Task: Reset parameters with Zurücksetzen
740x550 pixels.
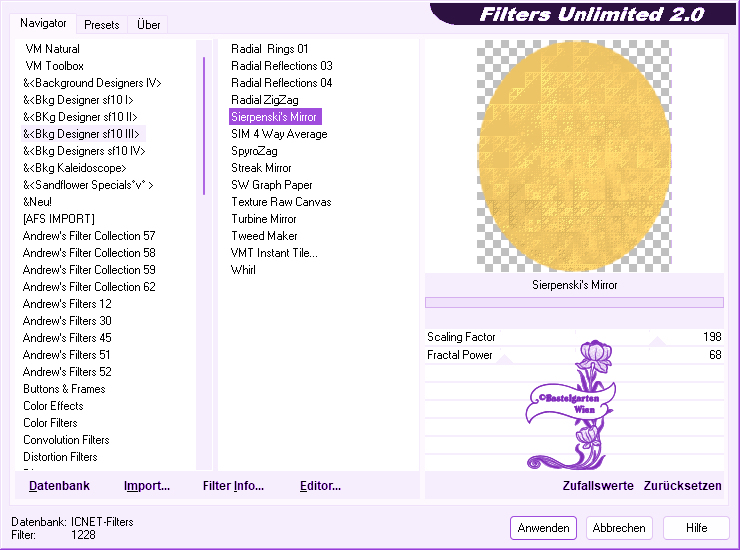Action: pos(682,486)
